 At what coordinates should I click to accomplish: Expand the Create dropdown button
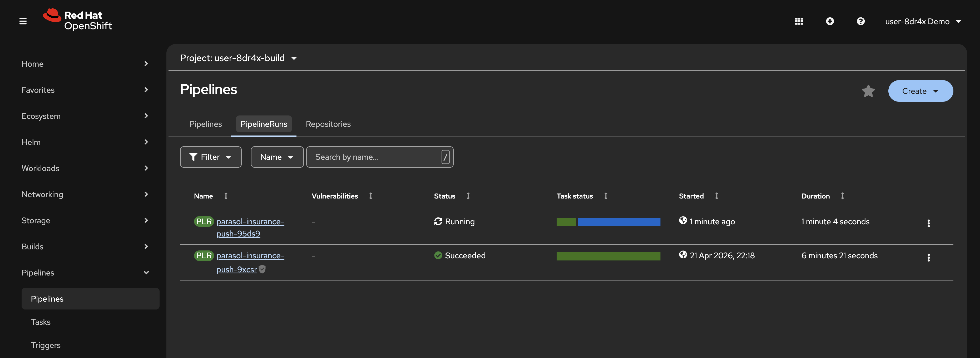[920, 91]
